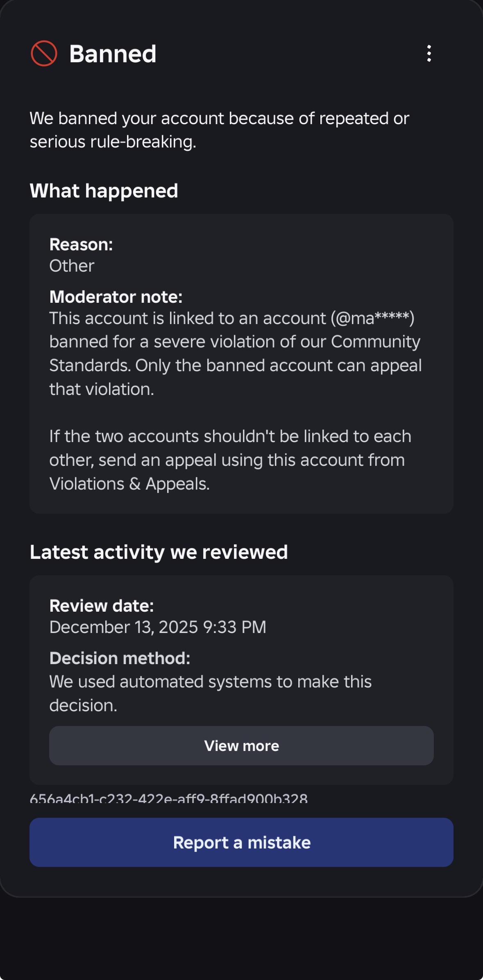
Task: Click the Decision method label
Action: coord(120,658)
